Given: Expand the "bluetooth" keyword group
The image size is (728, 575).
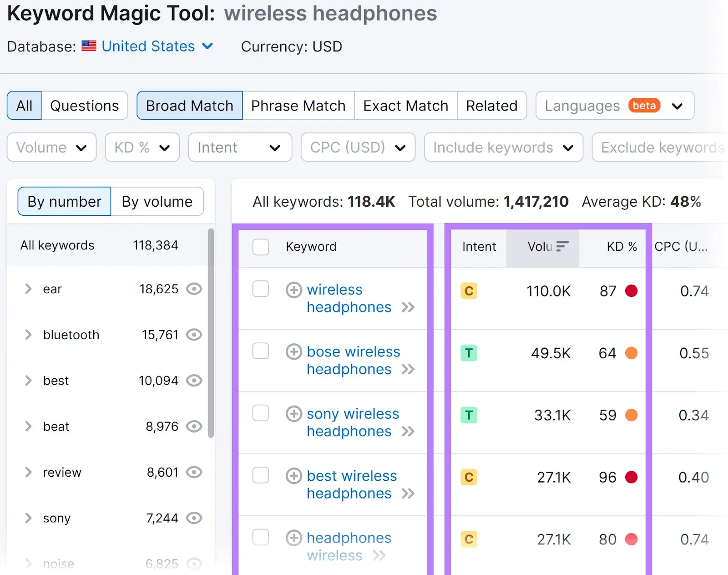Looking at the screenshot, I should click(x=28, y=335).
